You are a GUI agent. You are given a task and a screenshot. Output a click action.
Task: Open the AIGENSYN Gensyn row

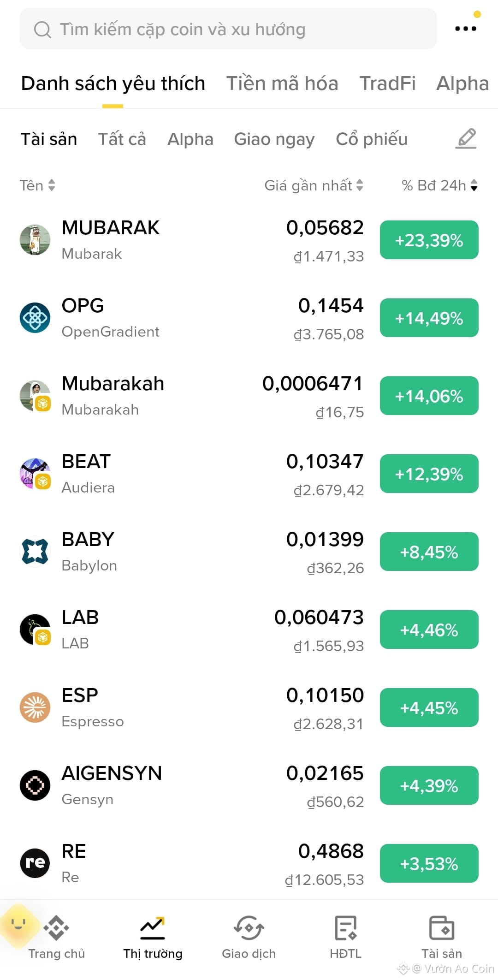pos(249,785)
